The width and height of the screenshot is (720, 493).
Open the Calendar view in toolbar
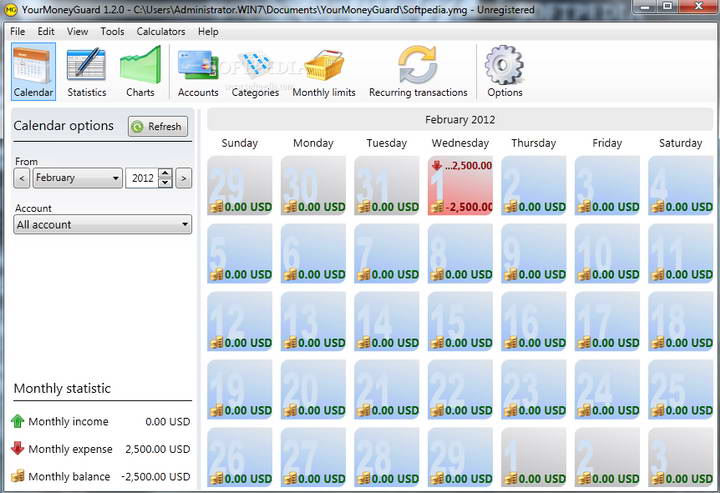(33, 72)
